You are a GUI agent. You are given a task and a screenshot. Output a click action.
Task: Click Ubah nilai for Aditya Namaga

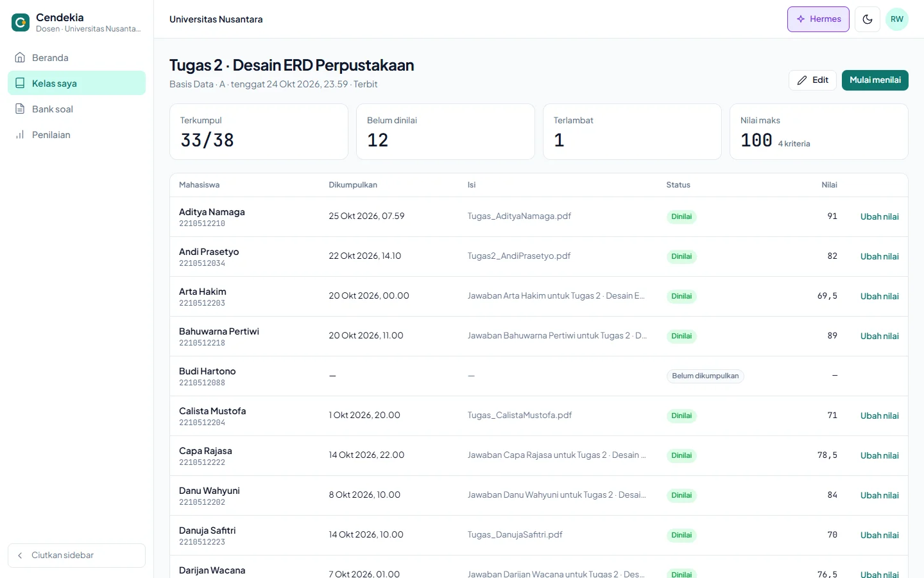pyautogui.click(x=879, y=216)
